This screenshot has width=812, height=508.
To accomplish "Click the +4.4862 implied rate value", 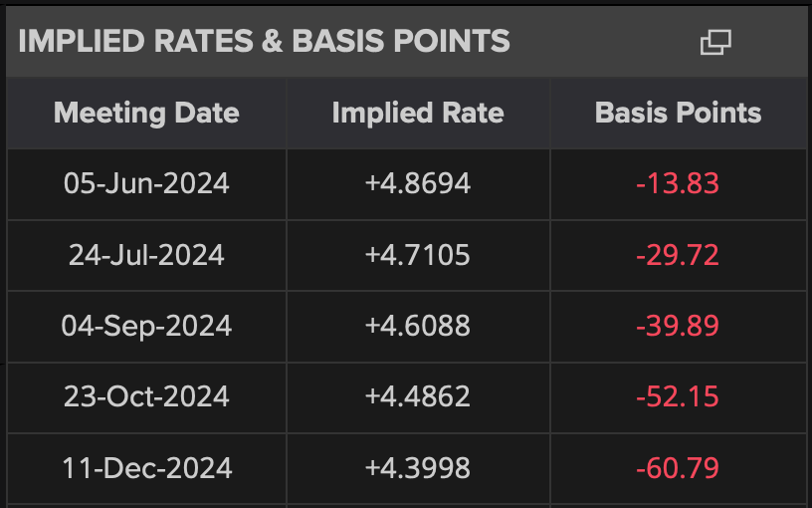I will click(x=418, y=396).
